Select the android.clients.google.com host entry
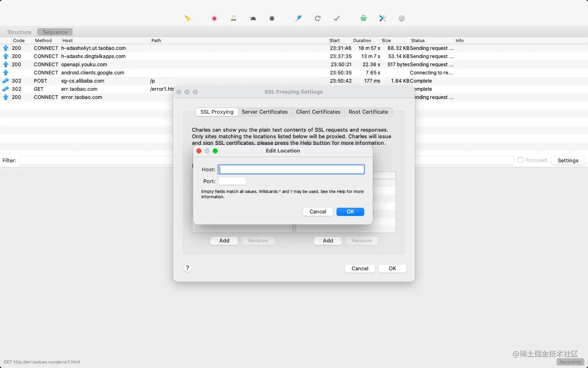This screenshot has height=368, width=588. [x=93, y=73]
